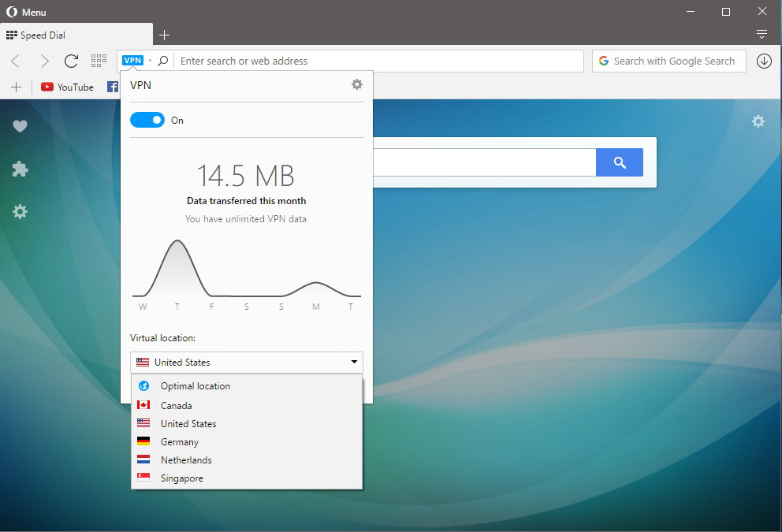Click 'You have unlimited VPN data' text
782x532 pixels.
point(246,219)
